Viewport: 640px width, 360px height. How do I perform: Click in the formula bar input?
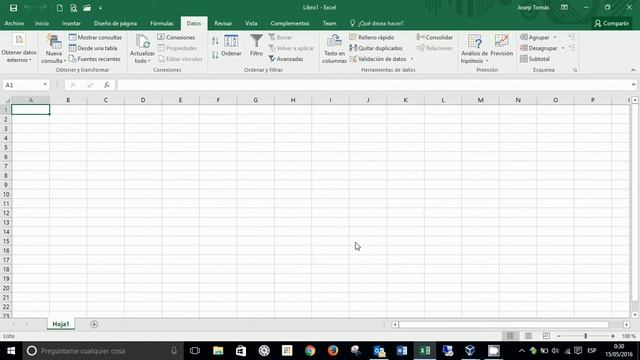coord(373,85)
